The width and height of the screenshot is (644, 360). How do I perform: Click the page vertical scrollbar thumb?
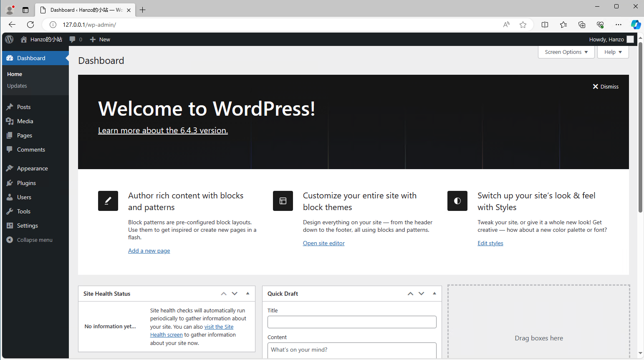click(x=640, y=128)
